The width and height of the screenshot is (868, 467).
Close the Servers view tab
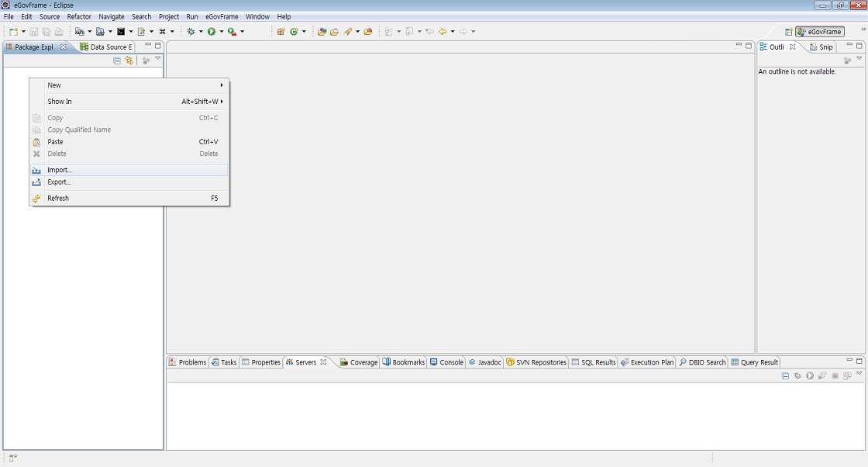click(x=323, y=362)
